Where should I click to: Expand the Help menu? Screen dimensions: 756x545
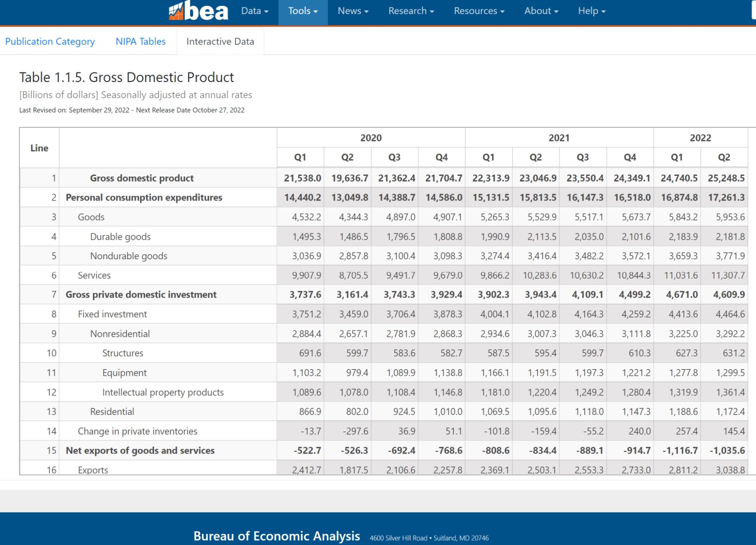click(592, 11)
